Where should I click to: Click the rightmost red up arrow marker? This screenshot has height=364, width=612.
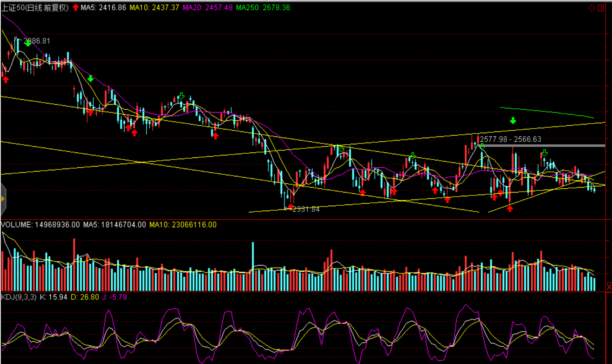pos(510,209)
